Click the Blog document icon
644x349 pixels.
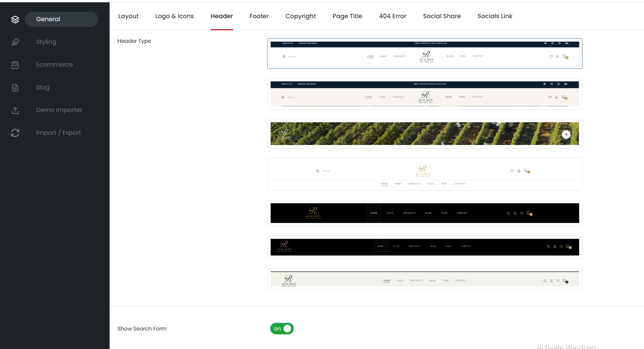point(15,87)
